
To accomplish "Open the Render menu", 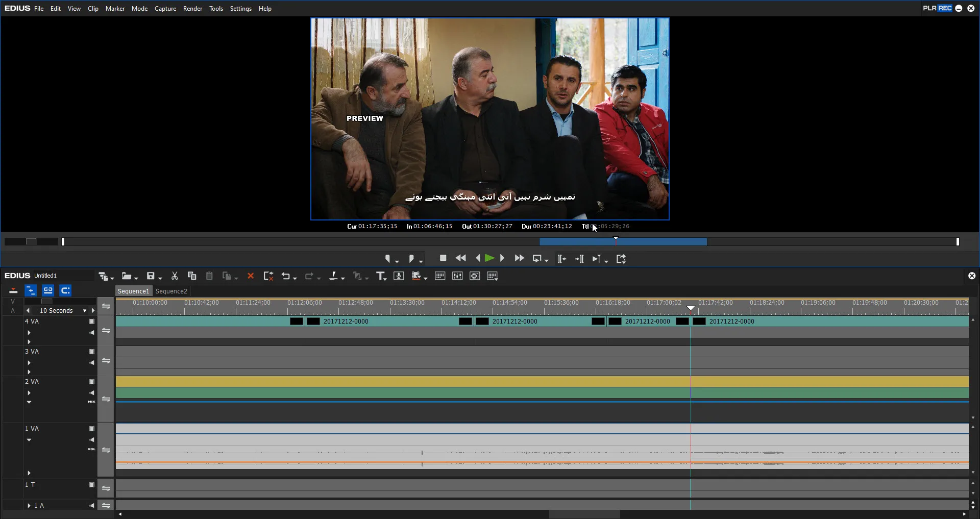I will 192,9.
